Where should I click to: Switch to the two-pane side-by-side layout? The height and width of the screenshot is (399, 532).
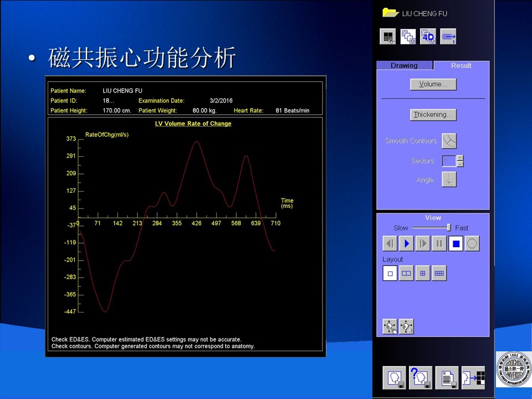(406, 273)
